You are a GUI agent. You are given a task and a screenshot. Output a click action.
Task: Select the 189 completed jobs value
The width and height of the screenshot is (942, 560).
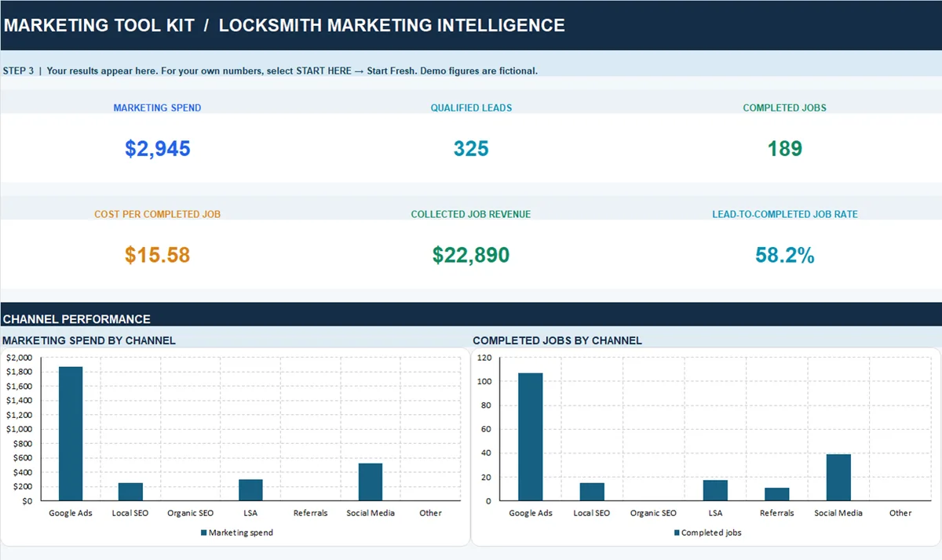point(785,148)
